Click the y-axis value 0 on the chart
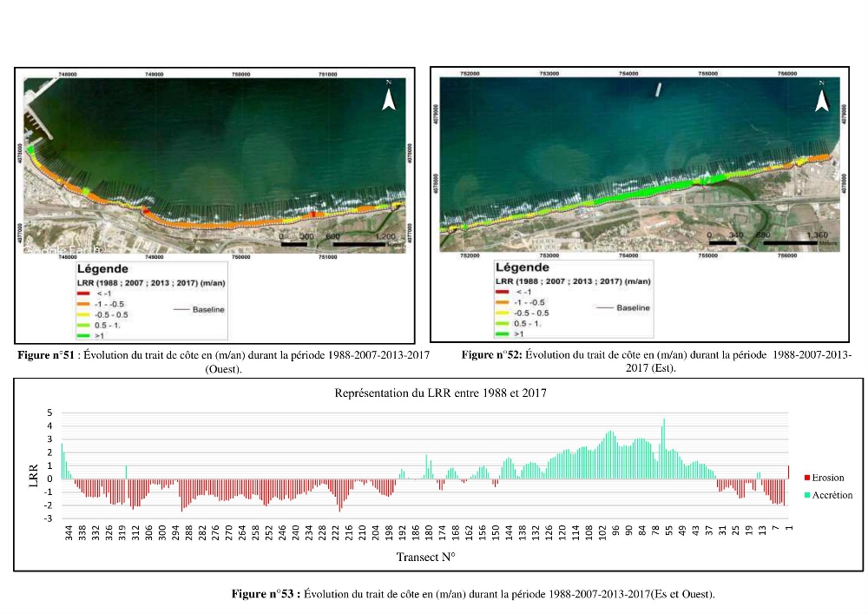868x614 pixels. coord(49,479)
